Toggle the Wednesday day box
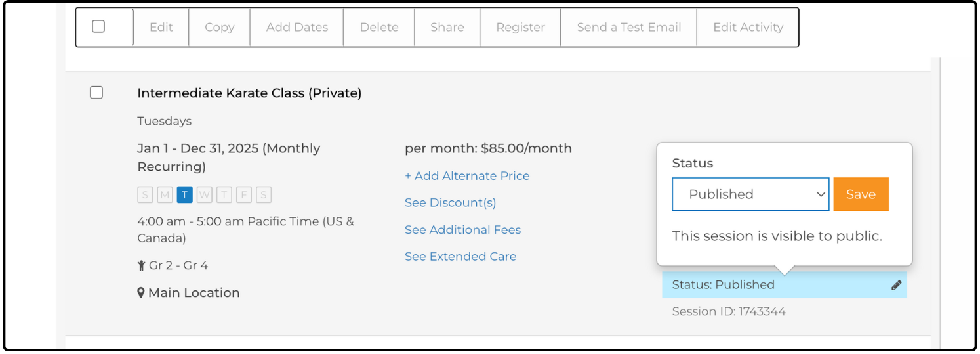Screen dimensions: 980x354 click(205, 194)
